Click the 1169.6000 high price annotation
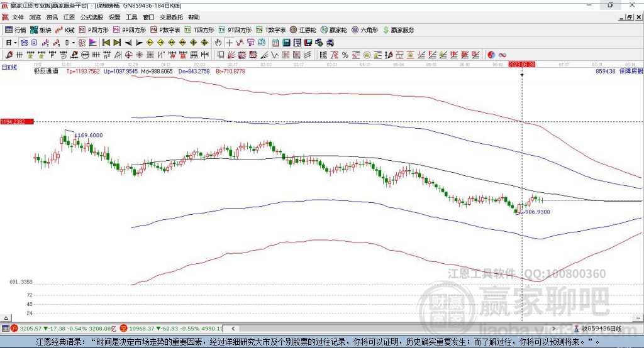The width and height of the screenshot is (644, 348). 89,135
